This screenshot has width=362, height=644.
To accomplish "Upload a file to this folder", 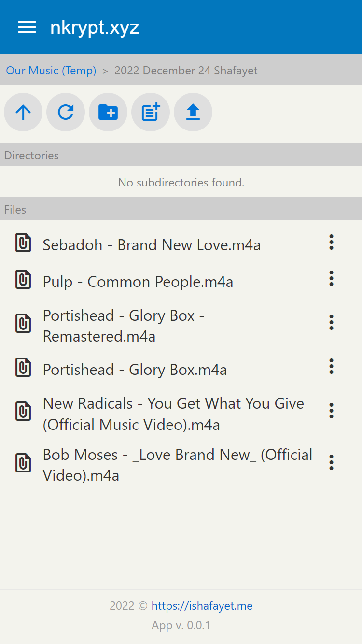I will (193, 112).
